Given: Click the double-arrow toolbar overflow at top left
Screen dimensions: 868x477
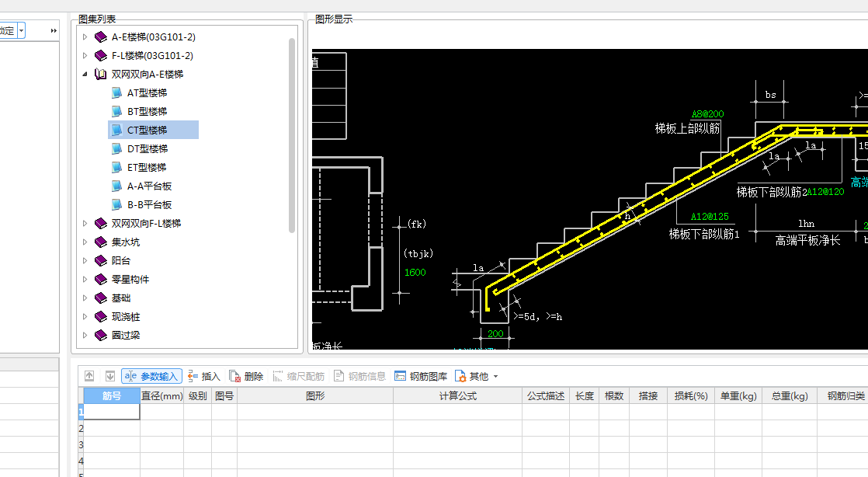Looking at the screenshot, I should coord(54,30).
